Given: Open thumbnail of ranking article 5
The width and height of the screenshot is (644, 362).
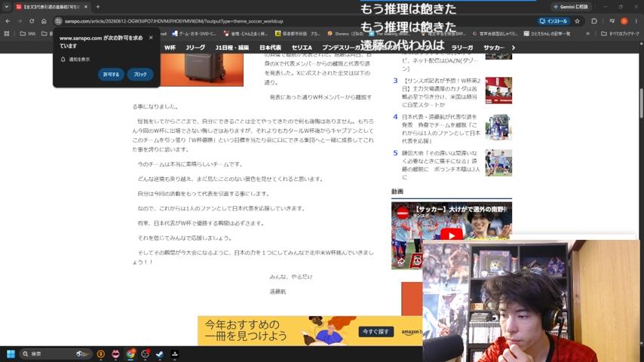Looking at the screenshot, I should (498, 163).
